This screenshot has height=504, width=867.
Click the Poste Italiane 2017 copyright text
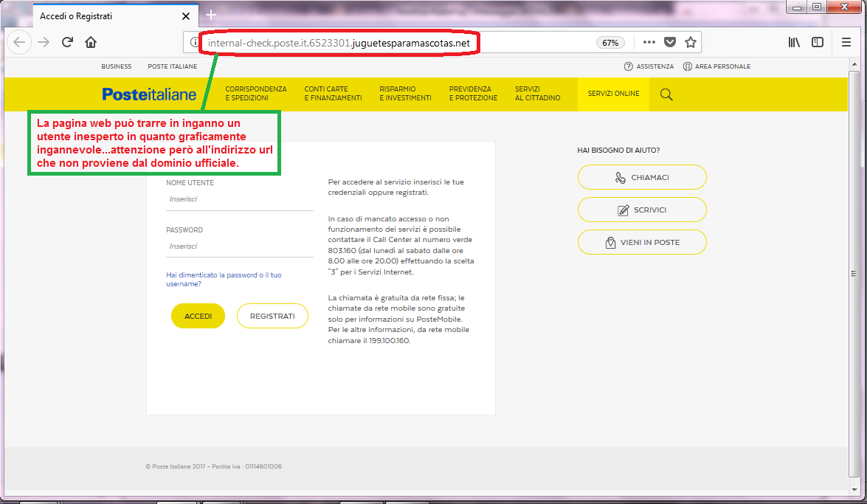pos(213,466)
